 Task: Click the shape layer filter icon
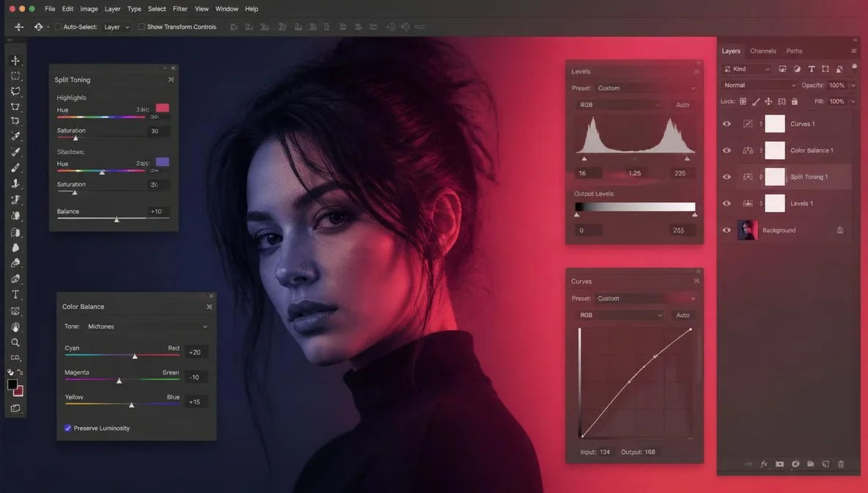tap(825, 69)
